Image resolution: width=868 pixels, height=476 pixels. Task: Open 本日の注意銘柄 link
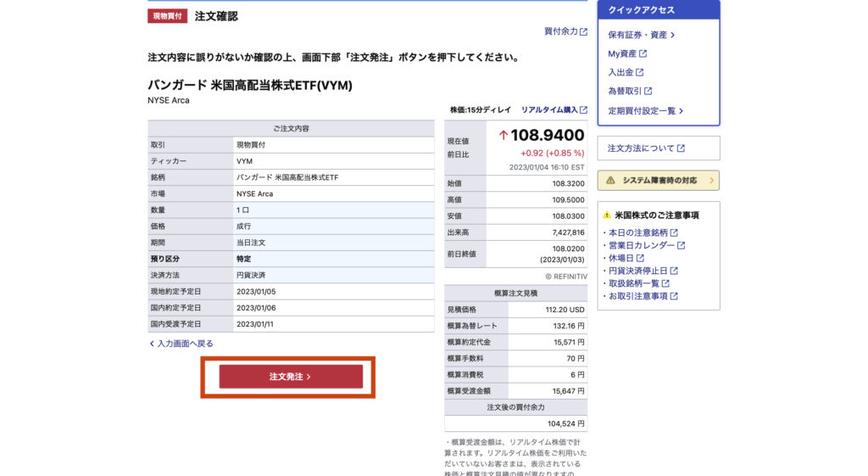click(637, 232)
